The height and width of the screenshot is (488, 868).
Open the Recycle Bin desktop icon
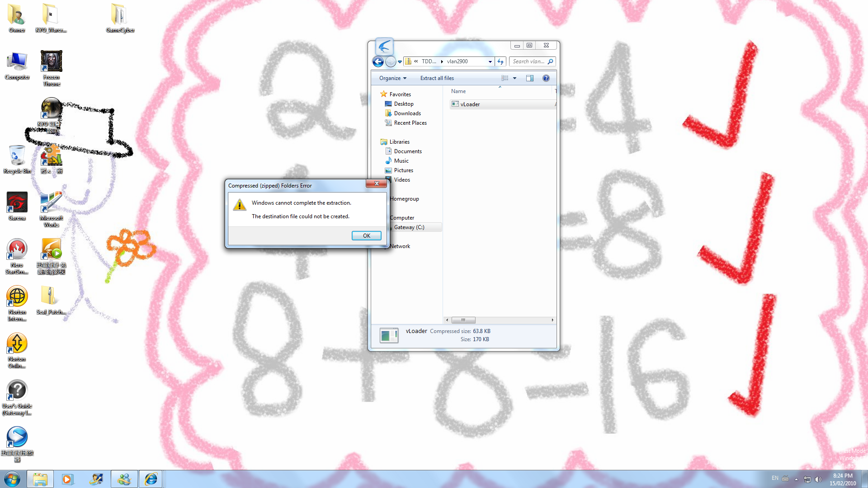pyautogui.click(x=17, y=159)
